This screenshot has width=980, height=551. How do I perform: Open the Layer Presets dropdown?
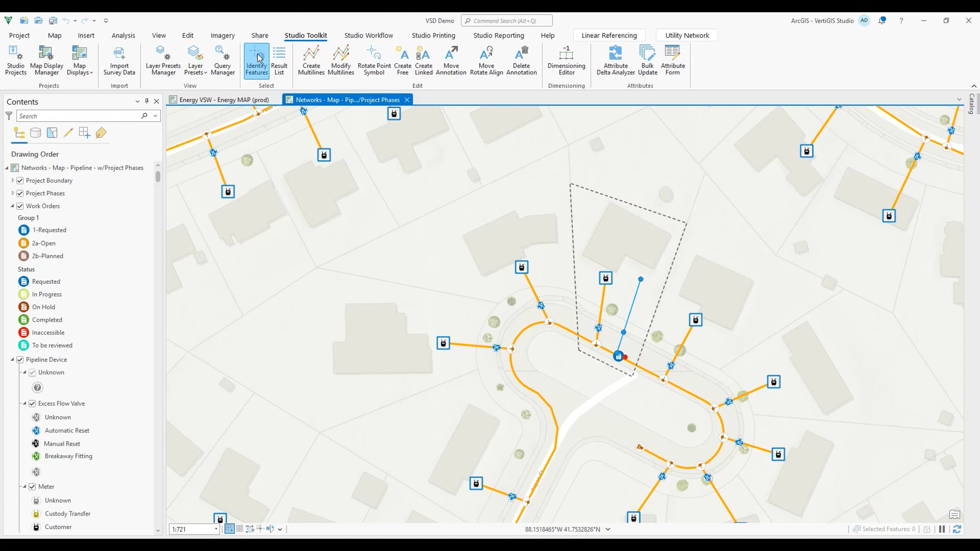195,60
